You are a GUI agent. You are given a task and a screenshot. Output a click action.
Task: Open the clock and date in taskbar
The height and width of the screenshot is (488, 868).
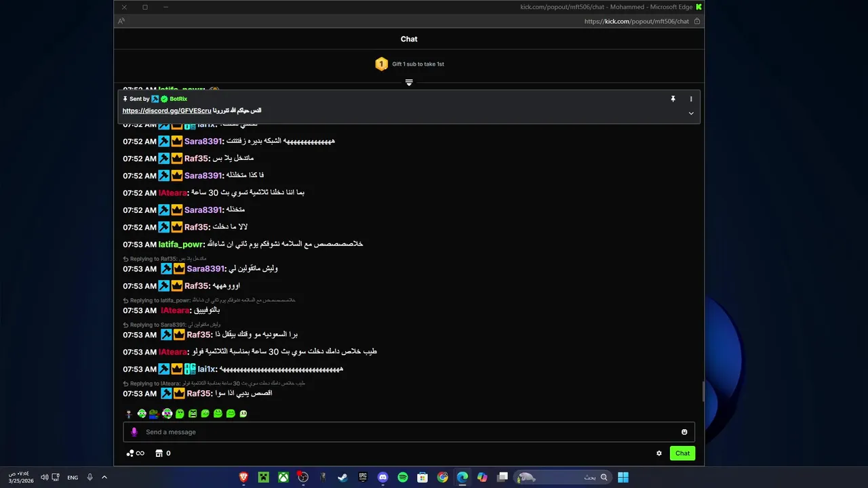(x=20, y=477)
